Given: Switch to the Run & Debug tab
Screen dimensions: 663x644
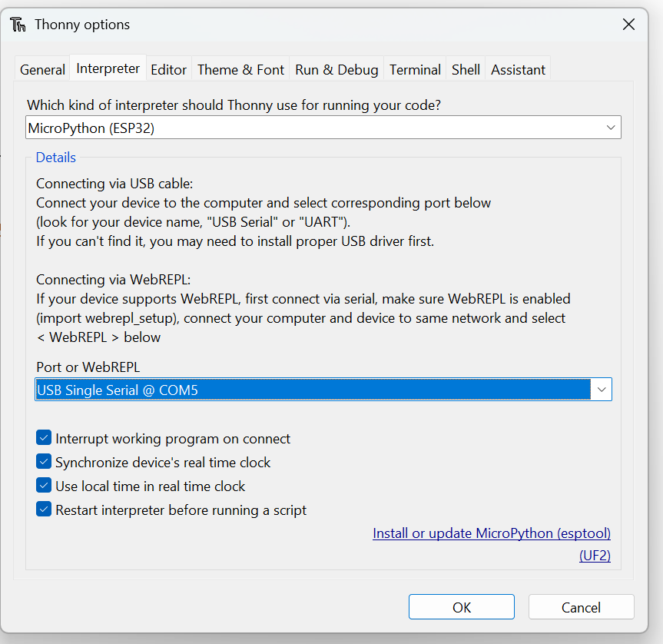Looking at the screenshot, I should (x=336, y=69).
